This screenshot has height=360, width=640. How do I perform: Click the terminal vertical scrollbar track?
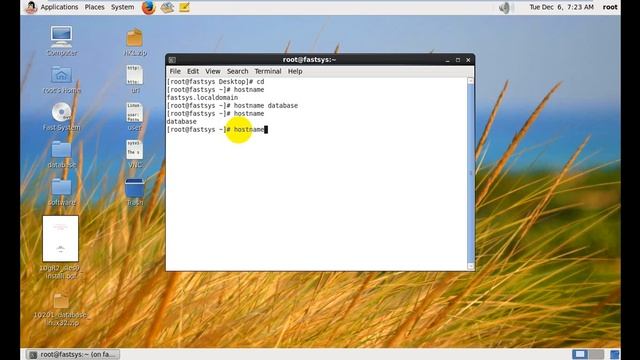click(470, 173)
